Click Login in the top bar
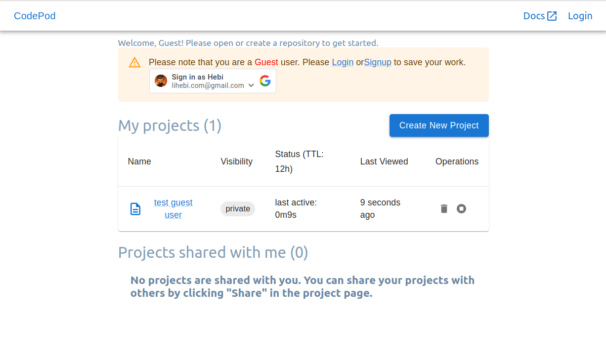 580,16
